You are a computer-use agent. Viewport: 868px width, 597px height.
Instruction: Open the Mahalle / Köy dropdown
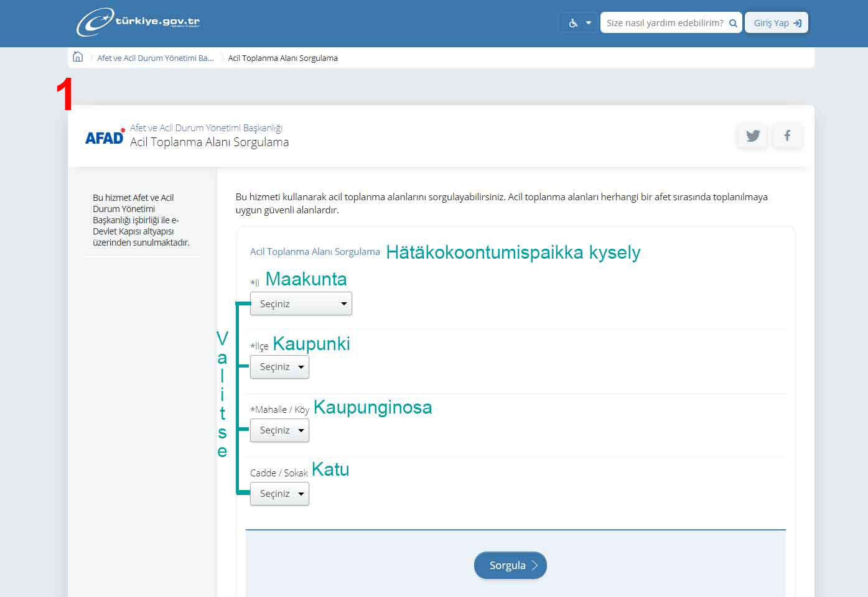279,430
